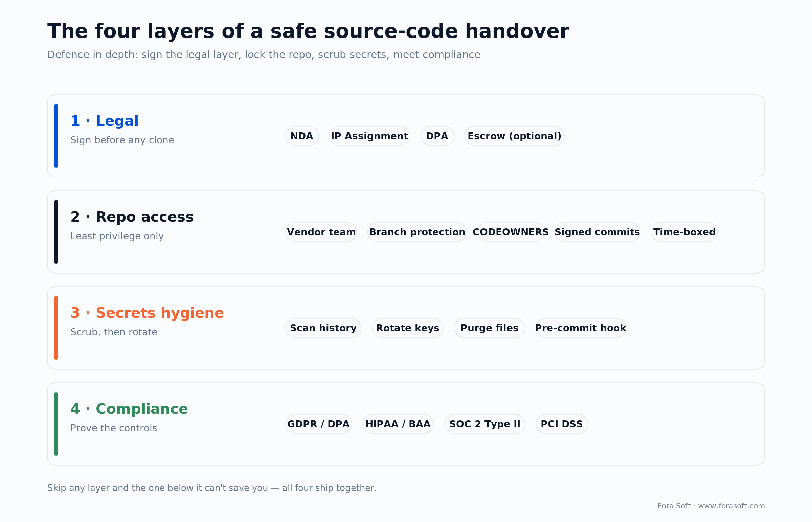Select the Escrow (optional) pill
This screenshot has width=812, height=522.
point(514,136)
